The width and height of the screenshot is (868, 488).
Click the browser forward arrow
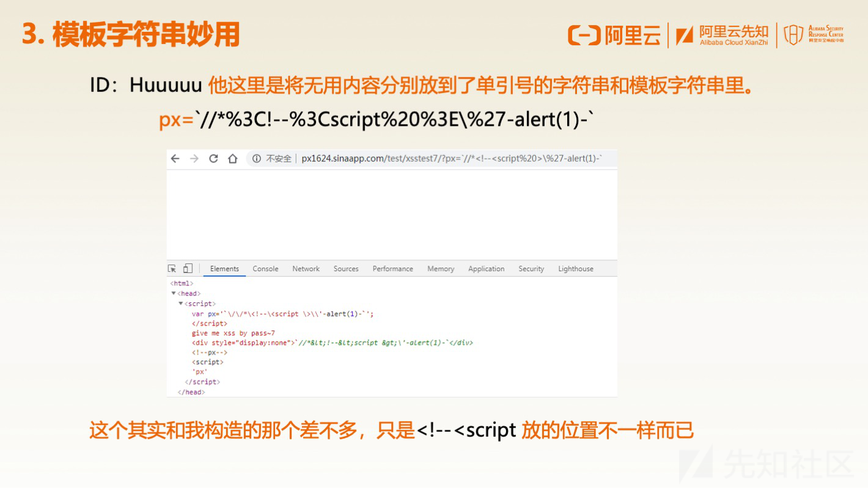pyautogui.click(x=194, y=159)
